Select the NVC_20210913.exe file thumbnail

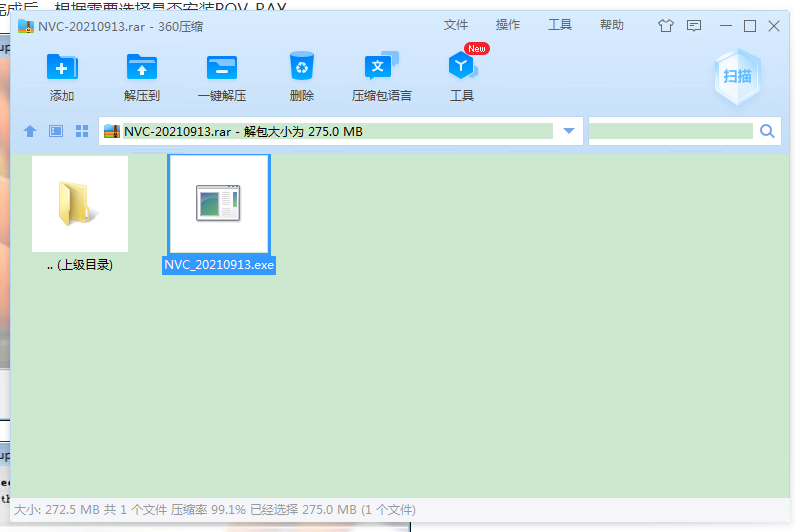219,204
